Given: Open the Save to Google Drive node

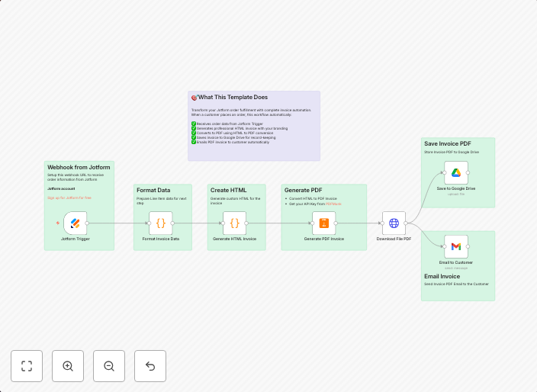Looking at the screenshot, I should (x=456, y=173).
